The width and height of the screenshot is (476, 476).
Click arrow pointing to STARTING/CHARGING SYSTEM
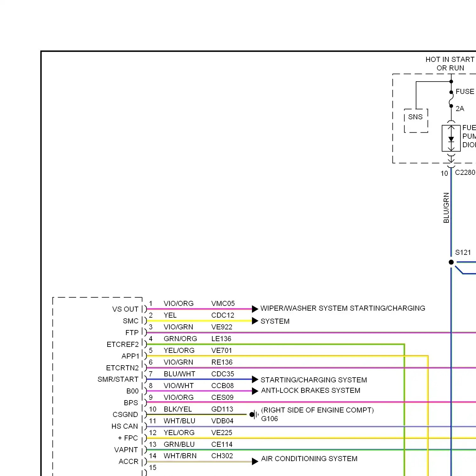click(255, 379)
